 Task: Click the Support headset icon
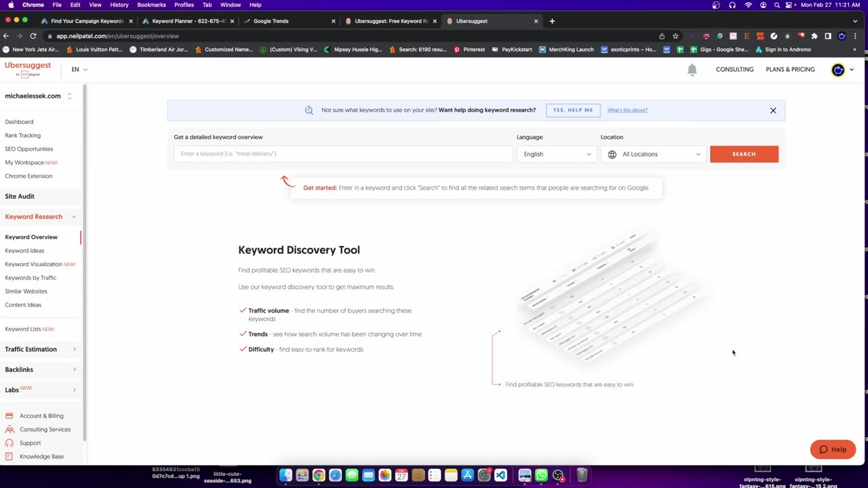[9, 443]
